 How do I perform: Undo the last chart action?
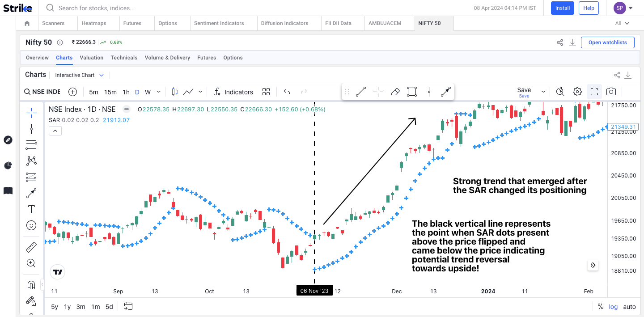point(287,92)
